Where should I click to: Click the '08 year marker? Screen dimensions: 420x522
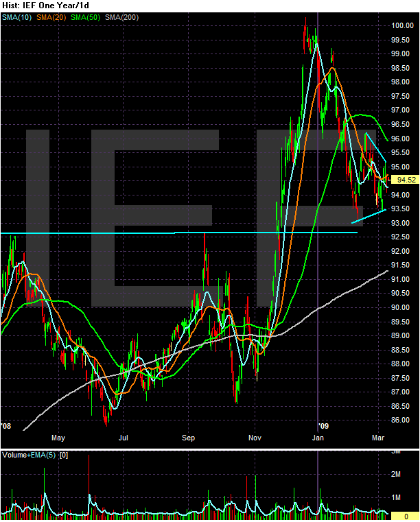click(6, 426)
